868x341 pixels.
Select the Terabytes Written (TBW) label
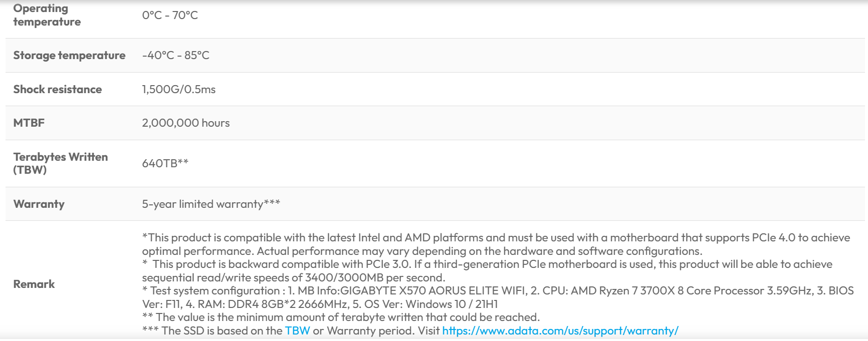(60, 163)
